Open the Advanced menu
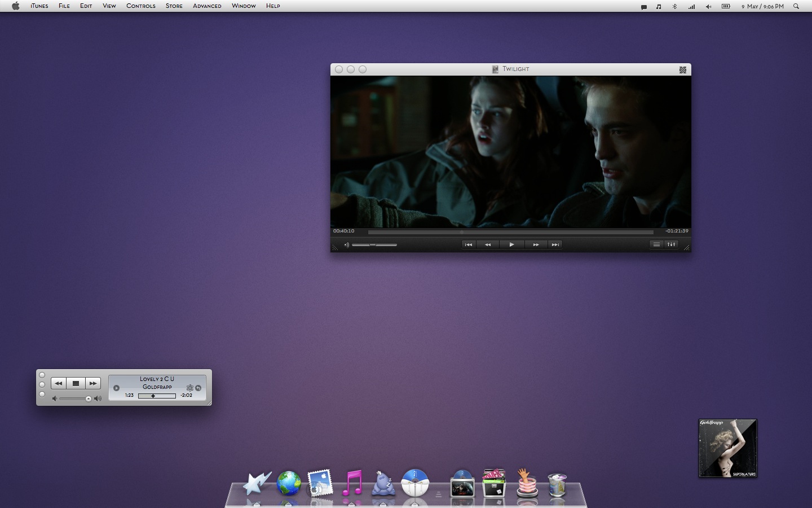The width and height of the screenshot is (812, 508). [x=207, y=6]
